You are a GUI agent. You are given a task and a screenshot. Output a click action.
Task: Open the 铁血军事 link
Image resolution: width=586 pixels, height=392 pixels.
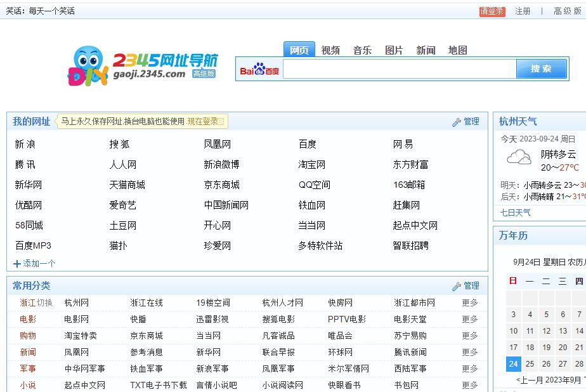pyautogui.click(x=146, y=369)
